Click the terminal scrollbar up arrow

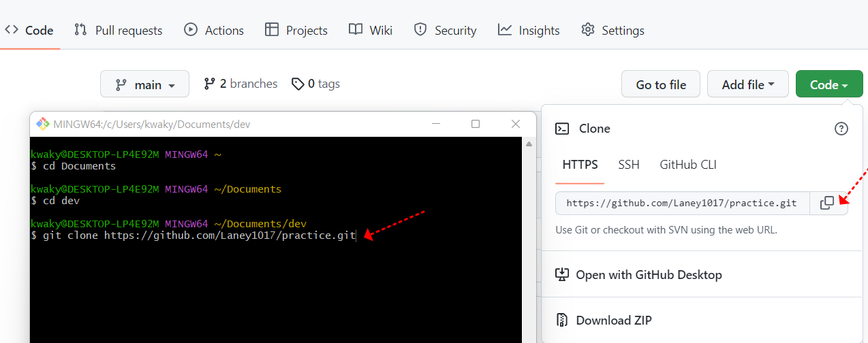tap(529, 144)
